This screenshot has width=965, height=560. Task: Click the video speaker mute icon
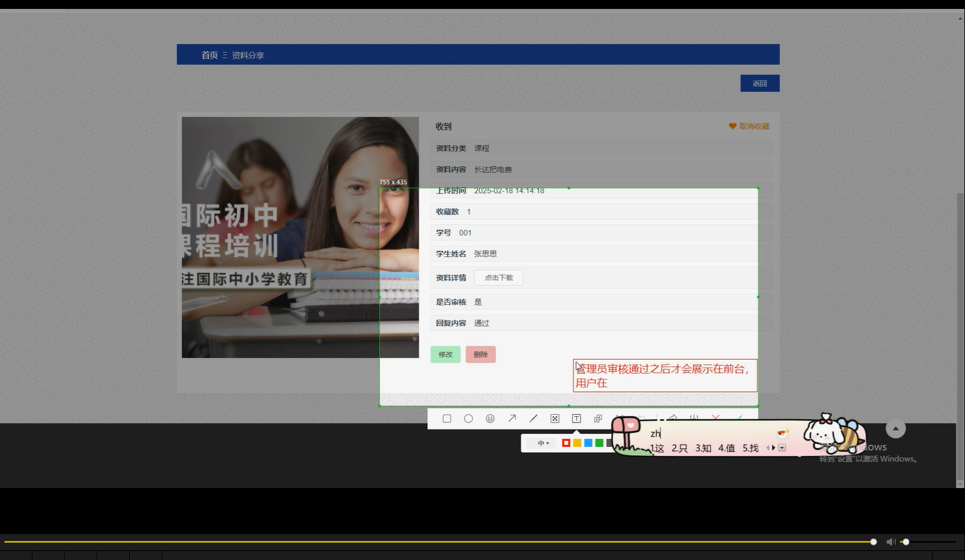tap(891, 542)
